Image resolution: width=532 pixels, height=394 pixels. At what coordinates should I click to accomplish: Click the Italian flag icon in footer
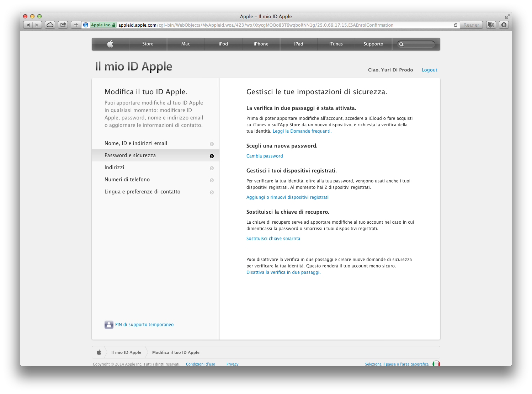tap(436, 363)
